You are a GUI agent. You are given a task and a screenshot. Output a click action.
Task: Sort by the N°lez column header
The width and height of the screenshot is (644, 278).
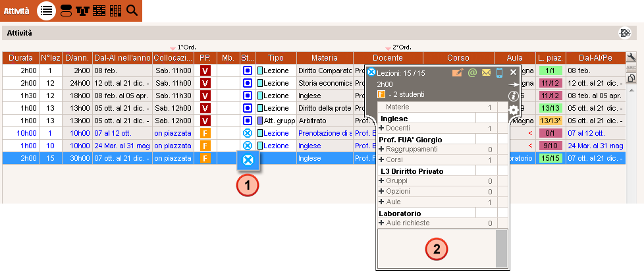coord(51,58)
